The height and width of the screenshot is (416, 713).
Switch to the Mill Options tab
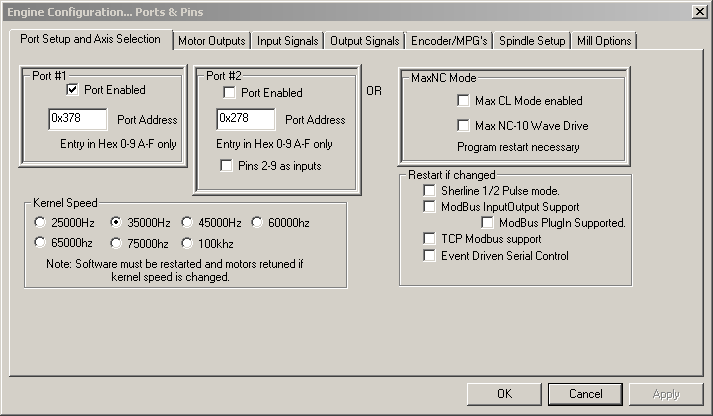[x=604, y=41]
